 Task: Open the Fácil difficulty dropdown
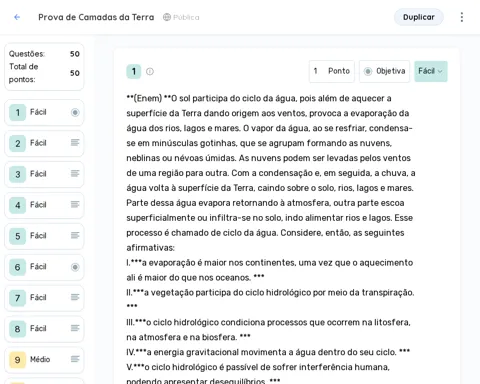tap(431, 71)
